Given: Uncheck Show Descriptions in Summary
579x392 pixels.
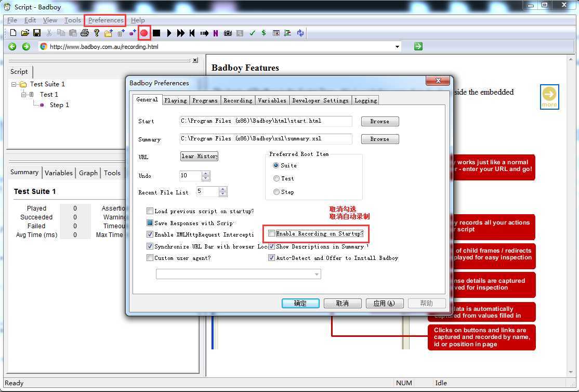Looking at the screenshot, I should coord(271,246).
